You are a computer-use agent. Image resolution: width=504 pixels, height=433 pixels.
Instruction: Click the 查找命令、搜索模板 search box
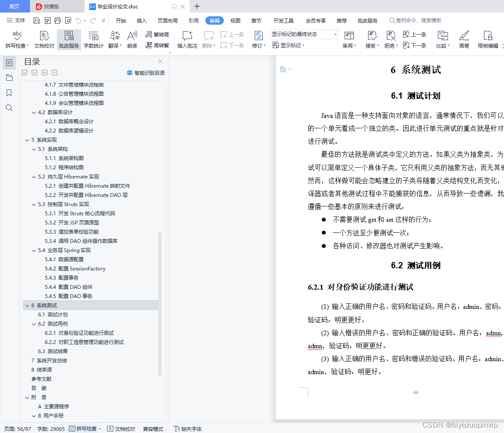(x=415, y=20)
